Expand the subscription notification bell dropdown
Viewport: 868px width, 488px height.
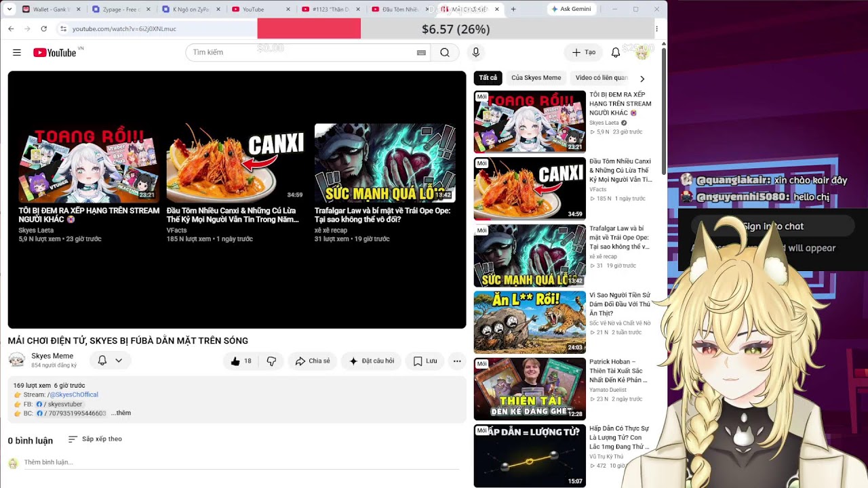[111, 361]
